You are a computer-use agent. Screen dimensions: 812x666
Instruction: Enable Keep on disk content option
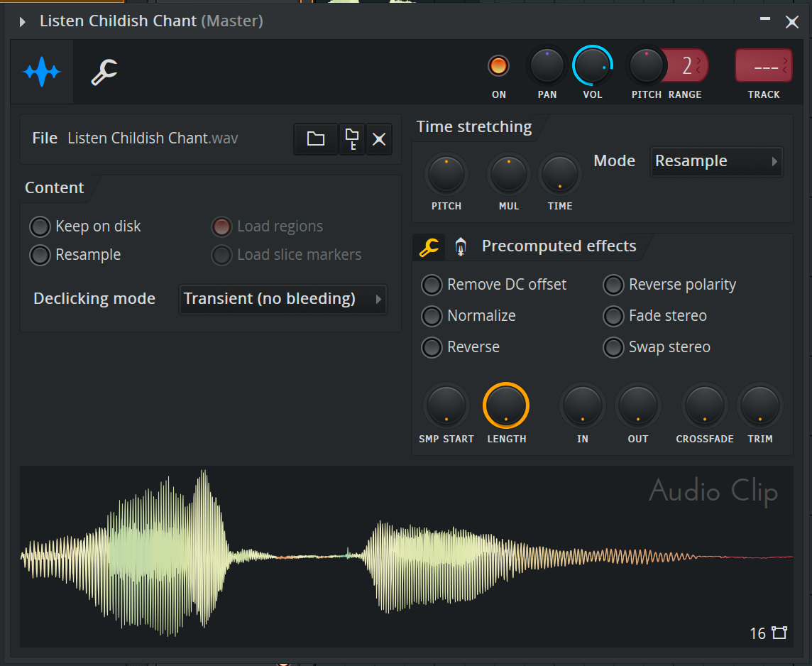(40, 226)
